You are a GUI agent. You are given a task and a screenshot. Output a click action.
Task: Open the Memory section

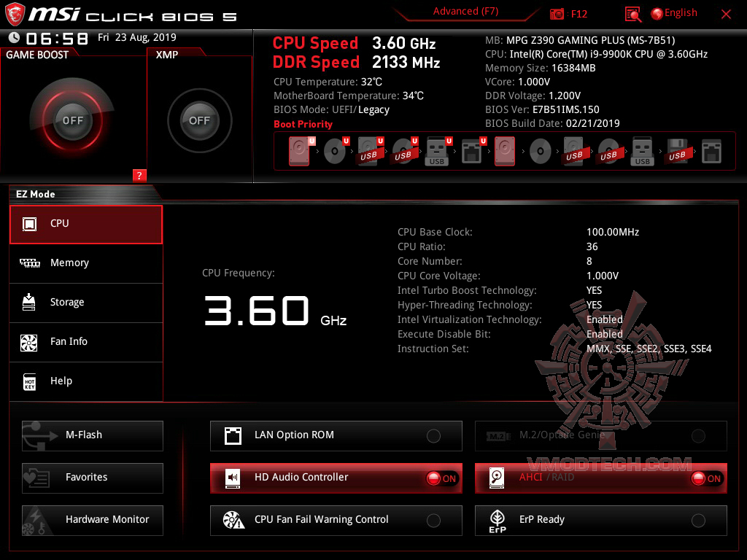point(86,263)
